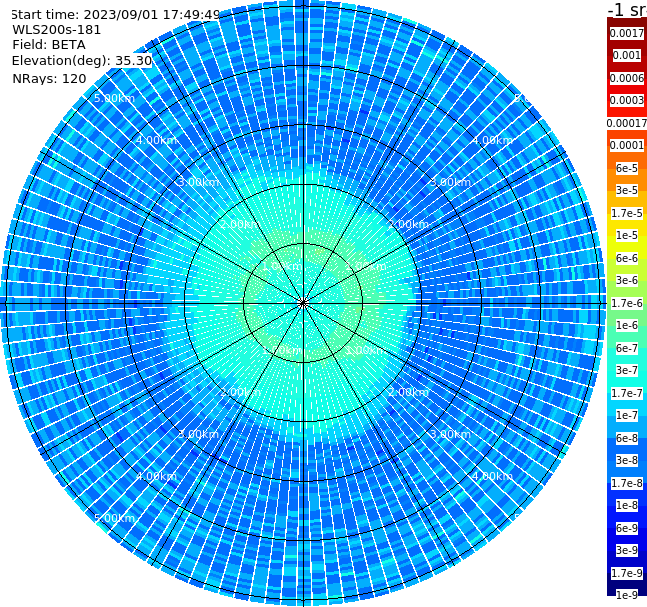Select the 6e-7 colorbar tick
Viewport: 647px width, 607px height.
click(627, 348)
